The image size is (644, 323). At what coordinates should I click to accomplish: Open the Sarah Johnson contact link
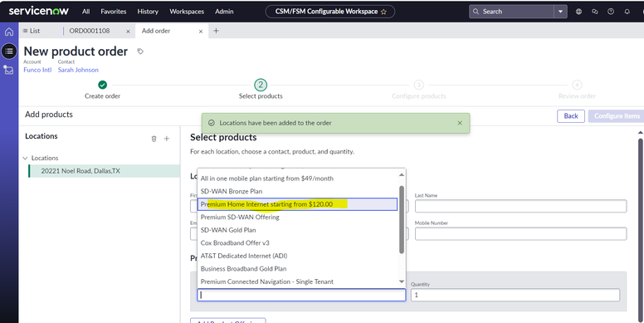click(x=78, y=70)
